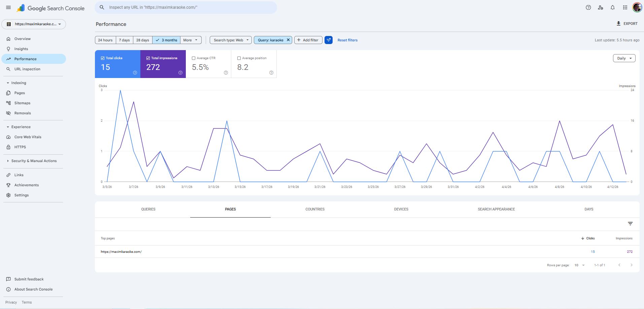Click the Export button
This screenshot has height=309, width=644.
point(627,24)
